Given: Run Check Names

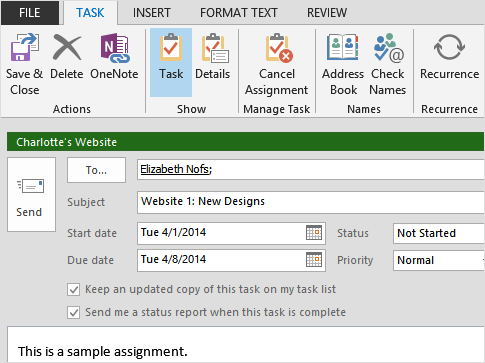Looking at the screenshot, I should pyautogui.click(x=388, y=63).
